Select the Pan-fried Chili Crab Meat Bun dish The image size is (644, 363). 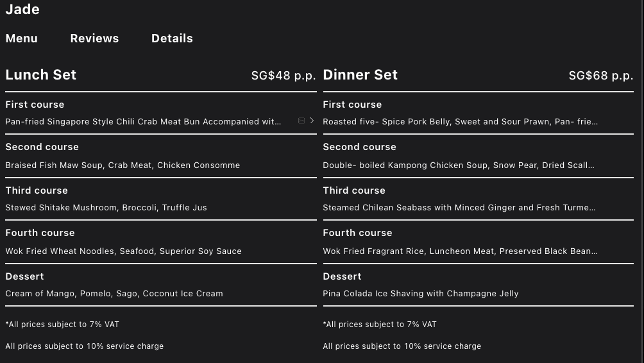[x=143, y=122]
